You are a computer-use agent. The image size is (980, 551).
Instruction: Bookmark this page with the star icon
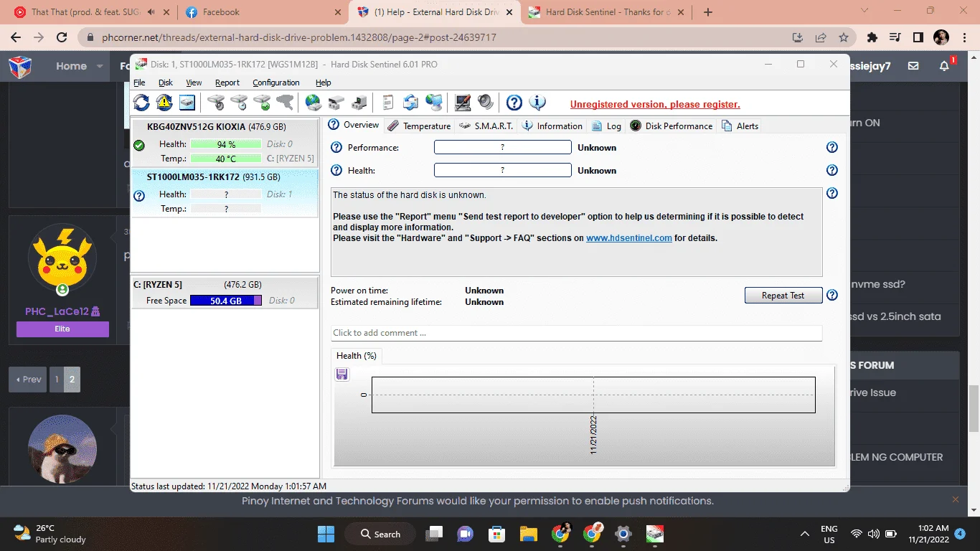pyautogui.click(x=844, y=37)
